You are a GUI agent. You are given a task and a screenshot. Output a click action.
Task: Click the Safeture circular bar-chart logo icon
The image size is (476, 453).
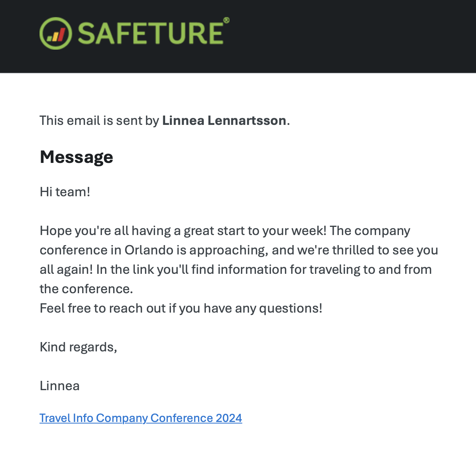55,33
